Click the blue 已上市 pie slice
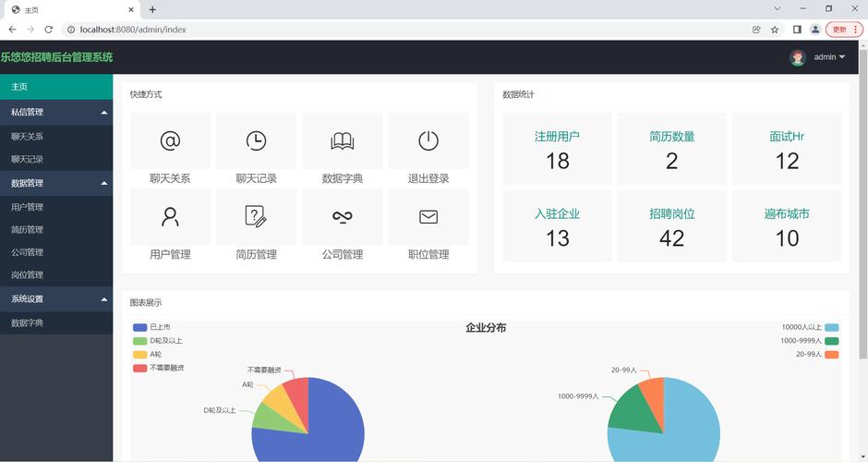 point(332,425)
